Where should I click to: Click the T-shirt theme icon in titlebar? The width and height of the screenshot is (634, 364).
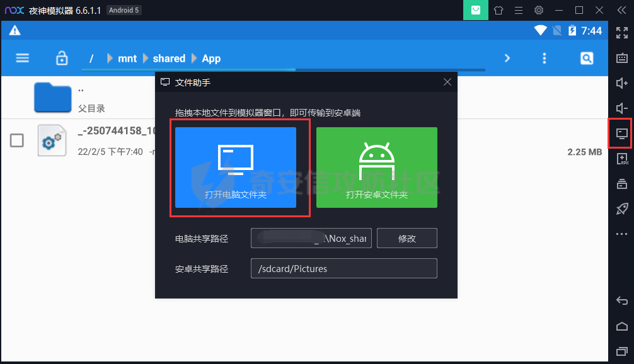(498, 10)
